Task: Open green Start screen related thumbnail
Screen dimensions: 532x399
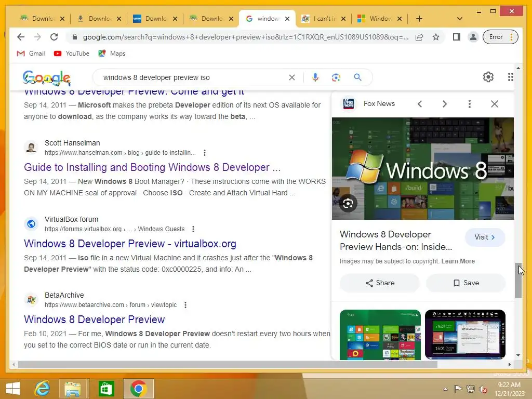Action: 380,335
